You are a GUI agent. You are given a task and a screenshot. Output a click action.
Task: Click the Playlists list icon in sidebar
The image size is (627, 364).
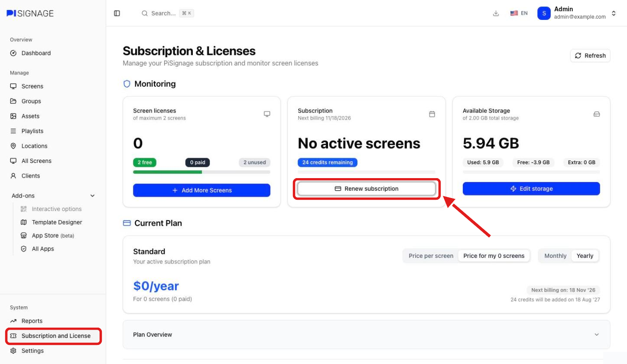tap(13, 131)
